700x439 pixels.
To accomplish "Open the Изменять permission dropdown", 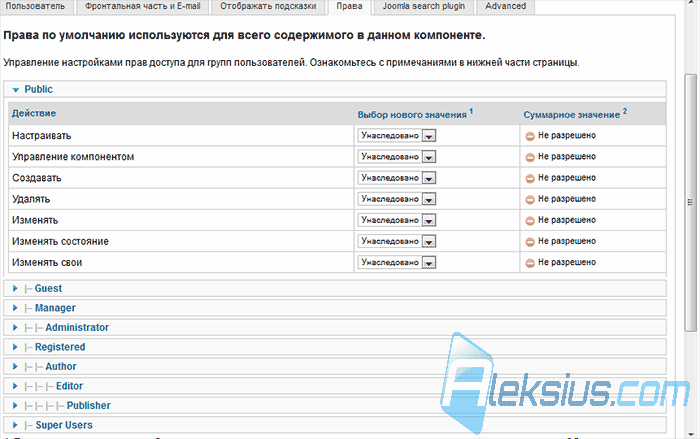I will tap(396, 220).
